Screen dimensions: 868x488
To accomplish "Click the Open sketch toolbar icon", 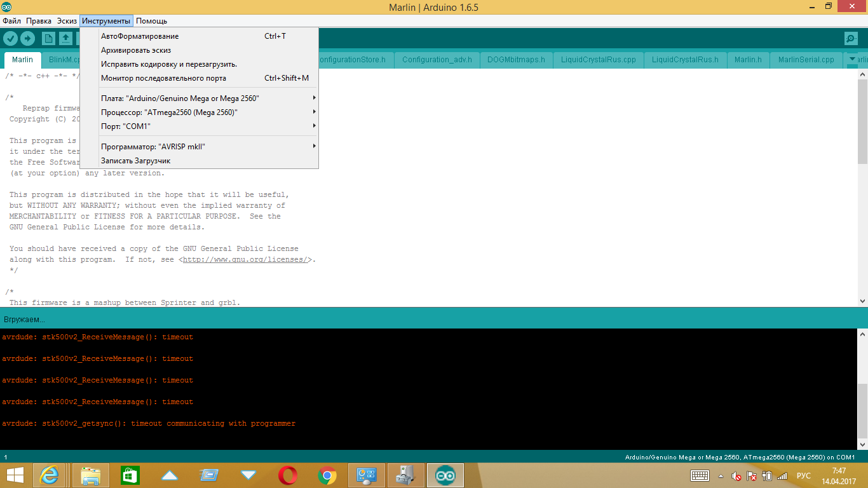I will click(x=65, y=38).
